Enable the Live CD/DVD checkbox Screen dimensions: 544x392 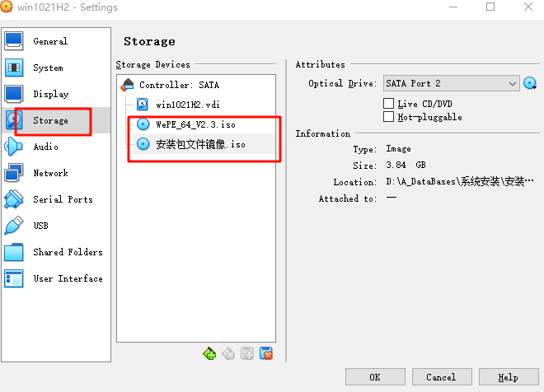coord(388,103)
